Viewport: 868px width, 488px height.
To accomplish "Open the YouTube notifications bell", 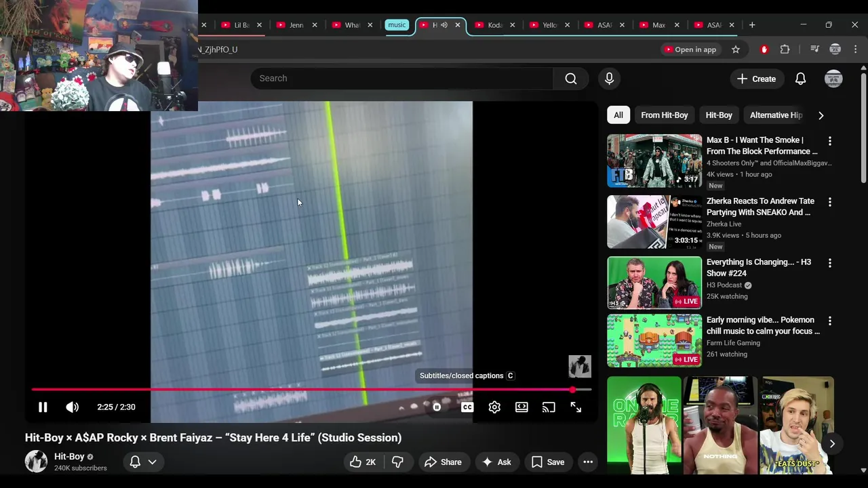I will [800, 79].
